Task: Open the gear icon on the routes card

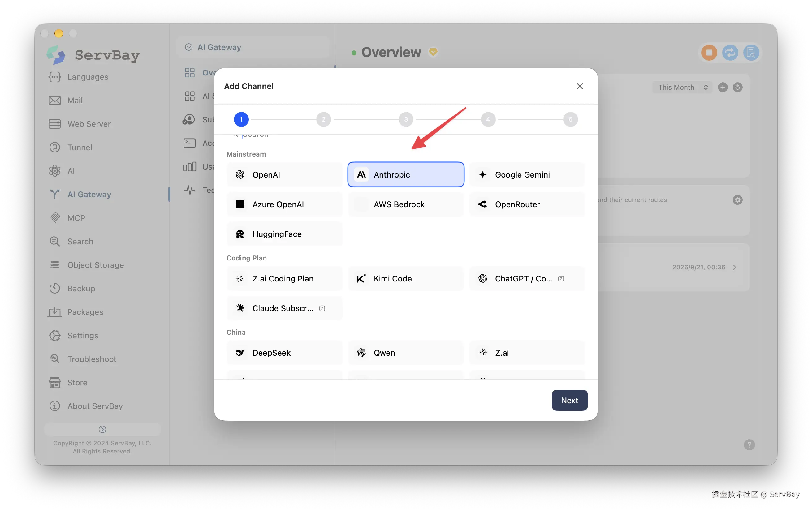Action: [x=737, y=200]
